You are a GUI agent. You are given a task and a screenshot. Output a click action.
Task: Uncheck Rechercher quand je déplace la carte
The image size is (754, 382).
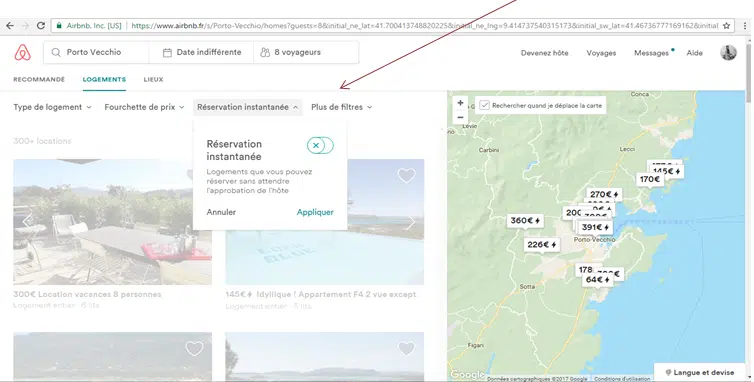pos(484,105)
